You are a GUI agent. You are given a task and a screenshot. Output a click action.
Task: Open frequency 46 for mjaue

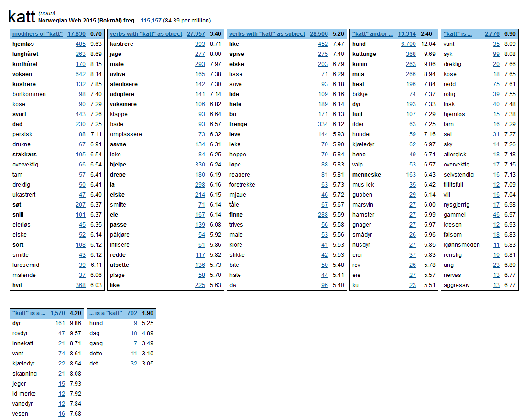coord(325,194)
